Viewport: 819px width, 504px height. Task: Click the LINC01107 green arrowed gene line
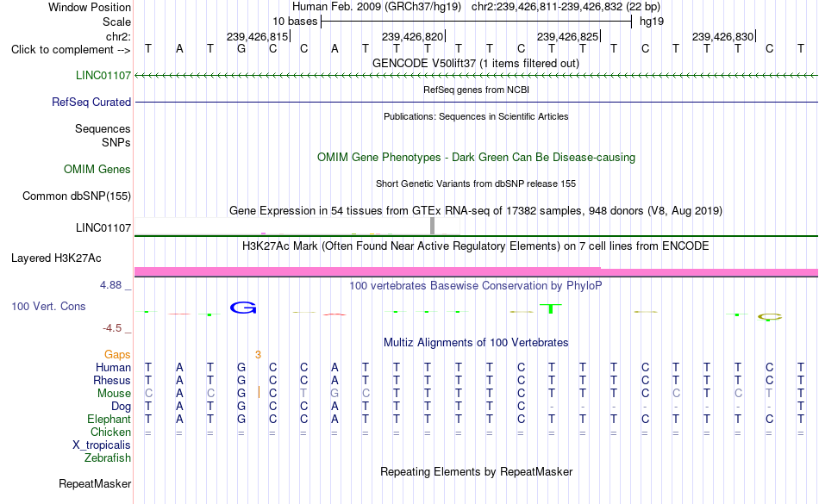(x=476, y=76)
